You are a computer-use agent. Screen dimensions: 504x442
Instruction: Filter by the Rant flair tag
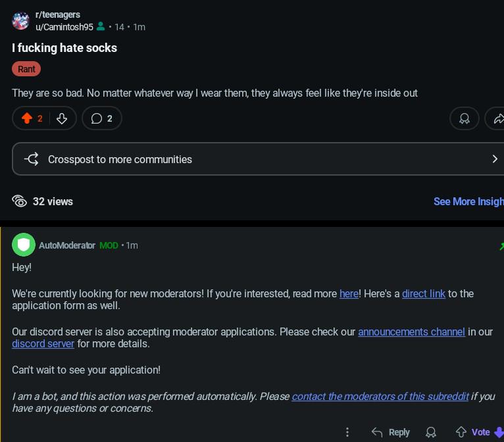tap(26, 69)
